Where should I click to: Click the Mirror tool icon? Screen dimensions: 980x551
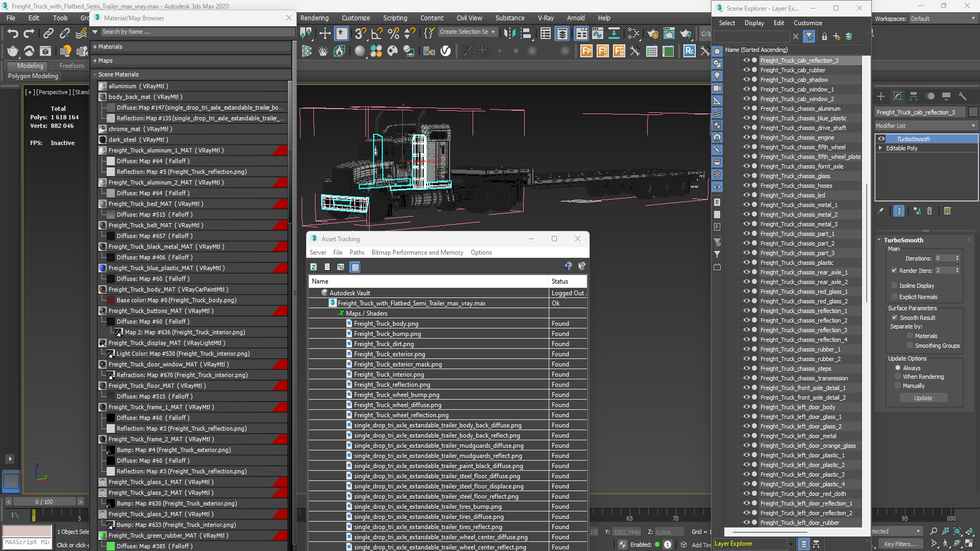pyautogui.click(x=509, y=34)
